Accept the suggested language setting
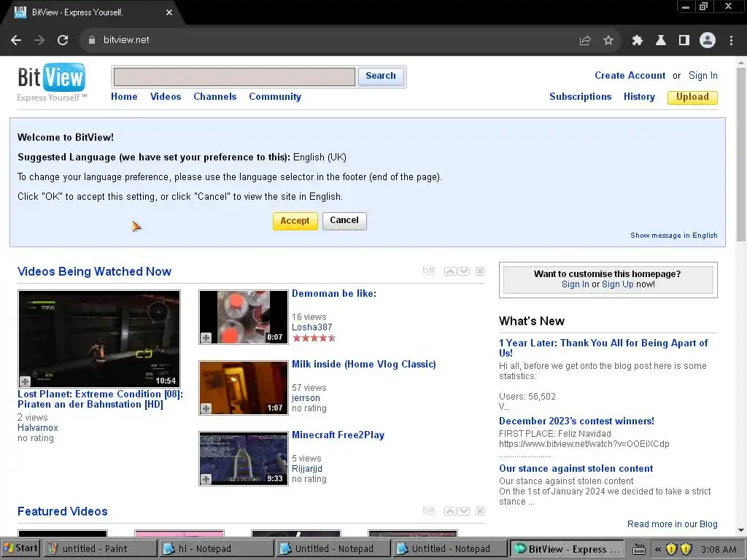The image size is (747, 560). (x=295, y=221)
